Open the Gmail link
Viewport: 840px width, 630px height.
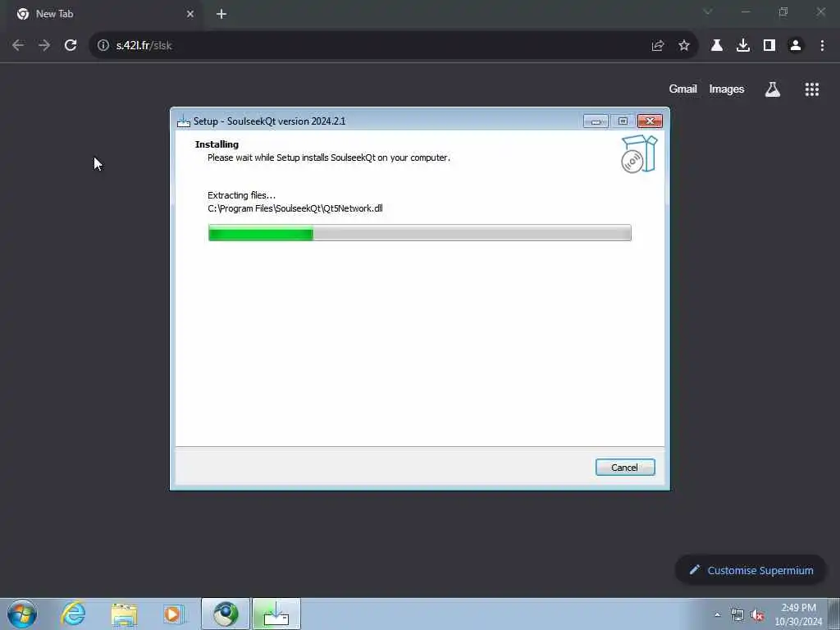pos(682,89)
